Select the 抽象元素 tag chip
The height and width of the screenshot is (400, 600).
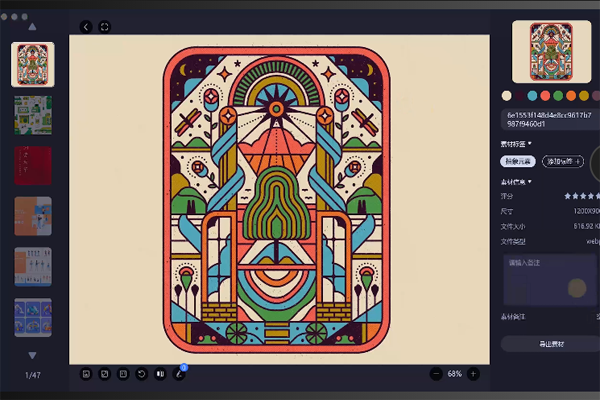point(518,161)
